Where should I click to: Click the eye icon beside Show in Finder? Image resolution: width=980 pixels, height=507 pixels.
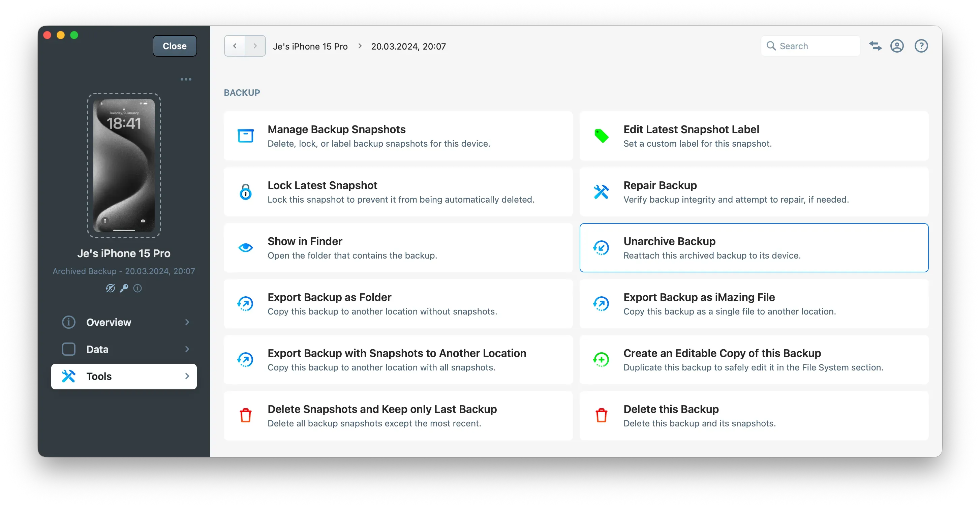pos(245,247)
